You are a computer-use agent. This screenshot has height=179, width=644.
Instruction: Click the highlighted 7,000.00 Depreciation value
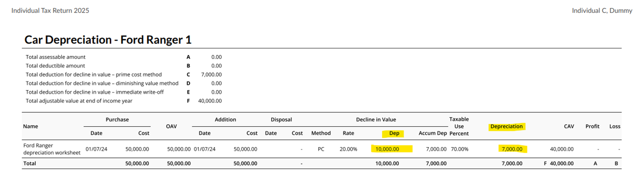click(x=512, y=149)
